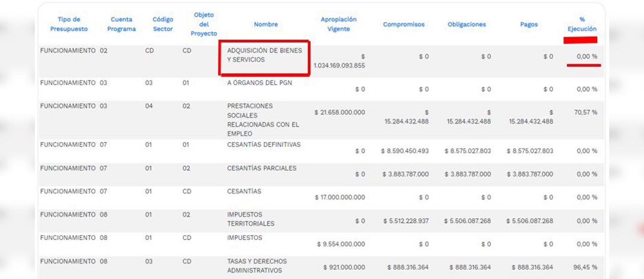Select the A Órganos del PGN row
The width and height of the screenshot is (644, 279).
click(260, 83)
